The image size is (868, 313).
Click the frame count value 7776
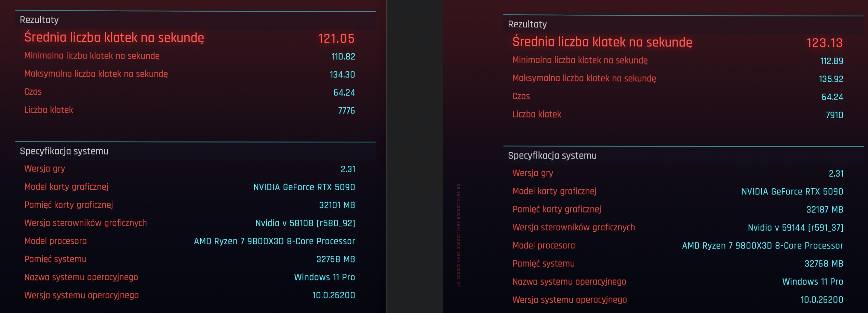346,111
